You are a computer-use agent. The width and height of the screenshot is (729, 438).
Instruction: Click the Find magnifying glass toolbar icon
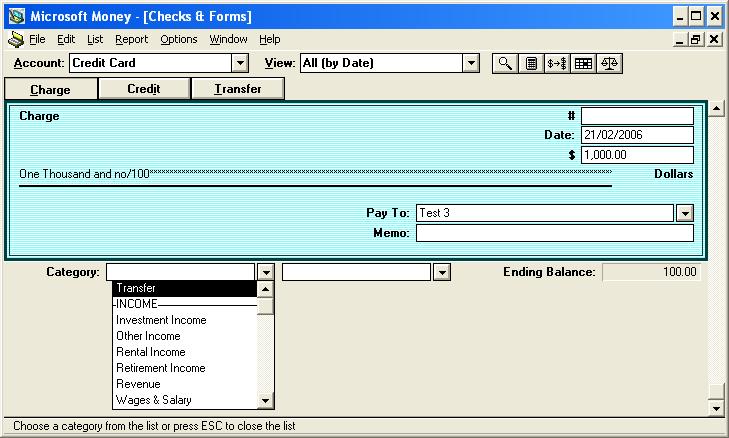point(505,63)
